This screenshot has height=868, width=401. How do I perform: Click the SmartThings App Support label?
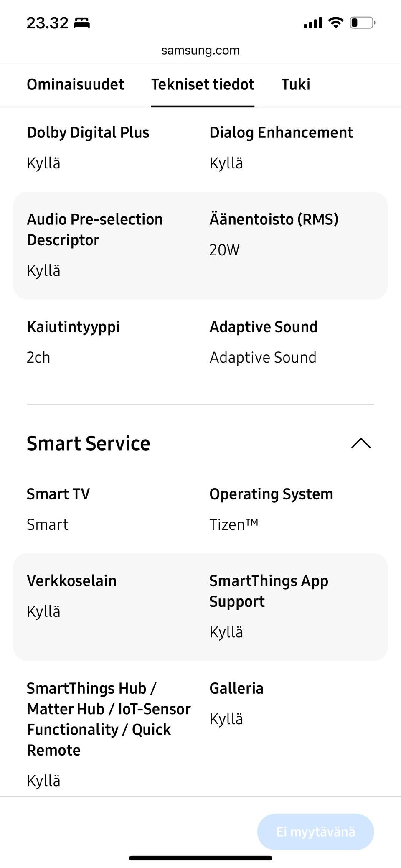pyautogui.click(x=269, y=591)
